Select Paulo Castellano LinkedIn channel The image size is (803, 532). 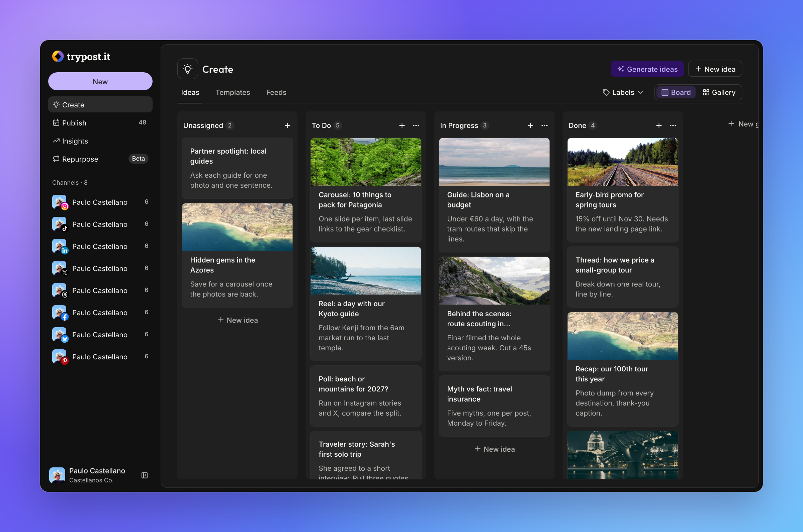[100, 246]
